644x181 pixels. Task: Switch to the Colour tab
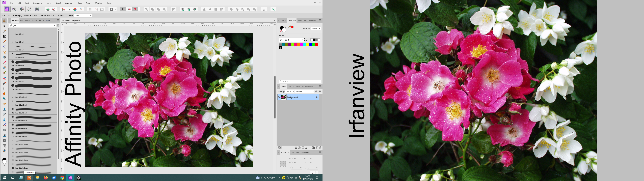point(284,20)
